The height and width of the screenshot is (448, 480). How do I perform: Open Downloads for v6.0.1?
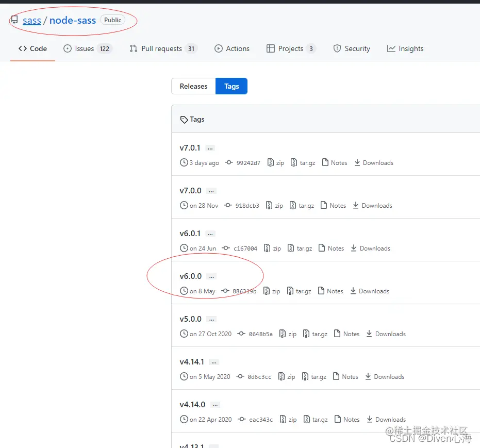tap(371, 248)
